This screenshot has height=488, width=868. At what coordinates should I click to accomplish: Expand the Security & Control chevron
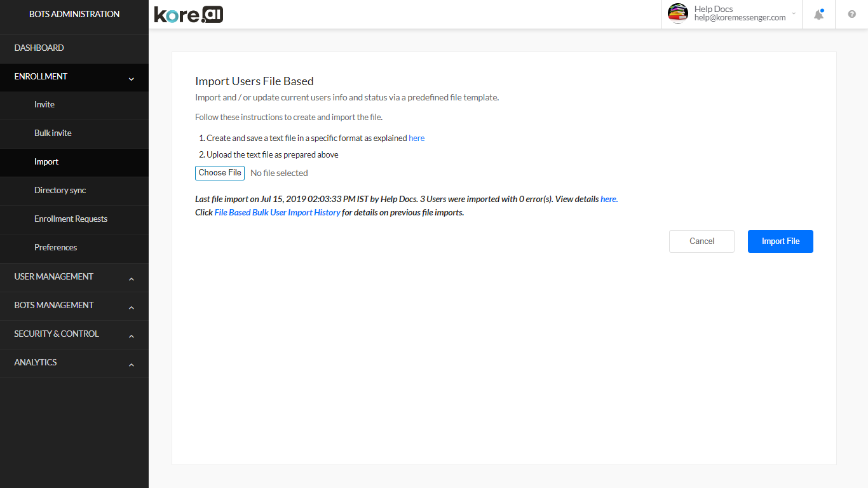click(x=132, y=336)
